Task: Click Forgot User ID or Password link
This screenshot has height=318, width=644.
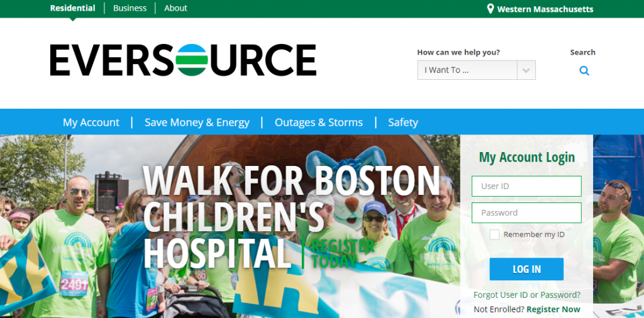Action: (527, 295)
